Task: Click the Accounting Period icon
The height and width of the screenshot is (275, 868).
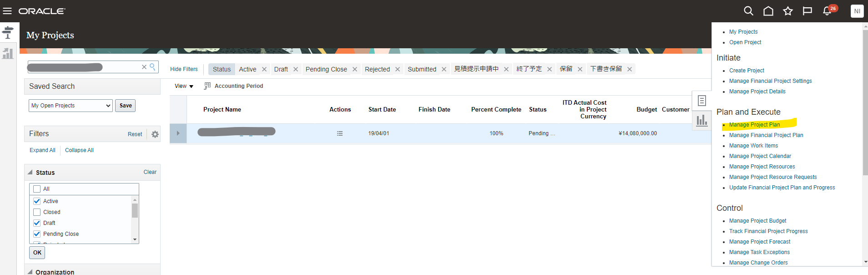Action: [x=207, y=86]
